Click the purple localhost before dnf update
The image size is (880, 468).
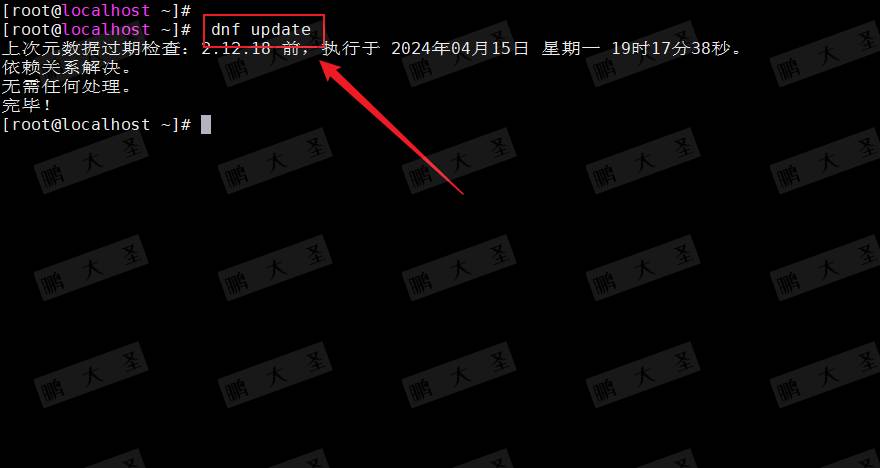(106, 29)
